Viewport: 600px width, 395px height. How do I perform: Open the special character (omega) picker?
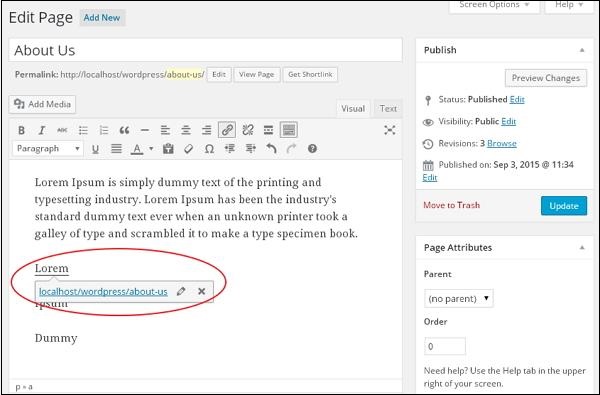[x=209, y=149]
